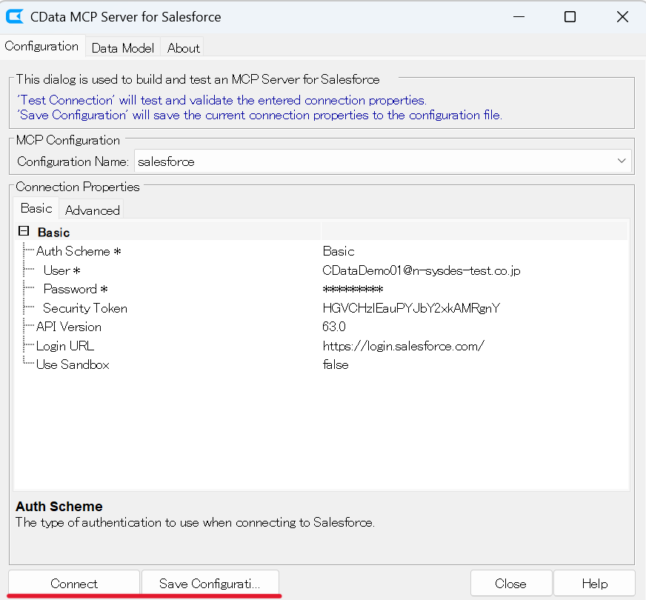
Task: Open Help for the MCP Server
Action: [x=594, y=584]
